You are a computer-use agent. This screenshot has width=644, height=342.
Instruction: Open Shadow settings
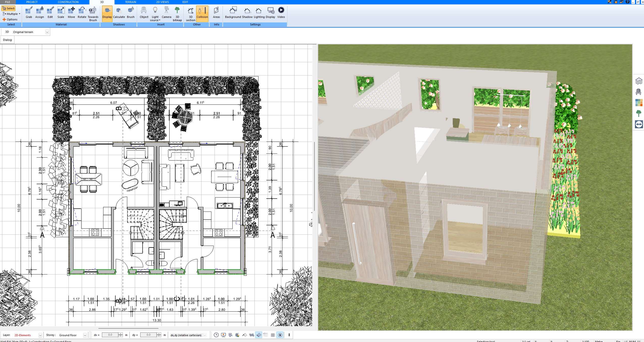[x=247, y=13]
